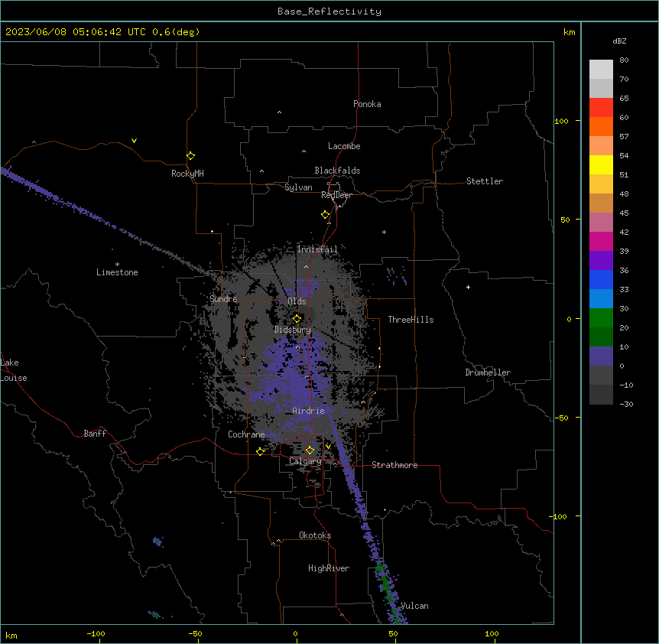The height and width of the screenshot is (644, 659).
Task: Click the Airdrie city label
Action: pyautogui.click(x=308, y=411)
